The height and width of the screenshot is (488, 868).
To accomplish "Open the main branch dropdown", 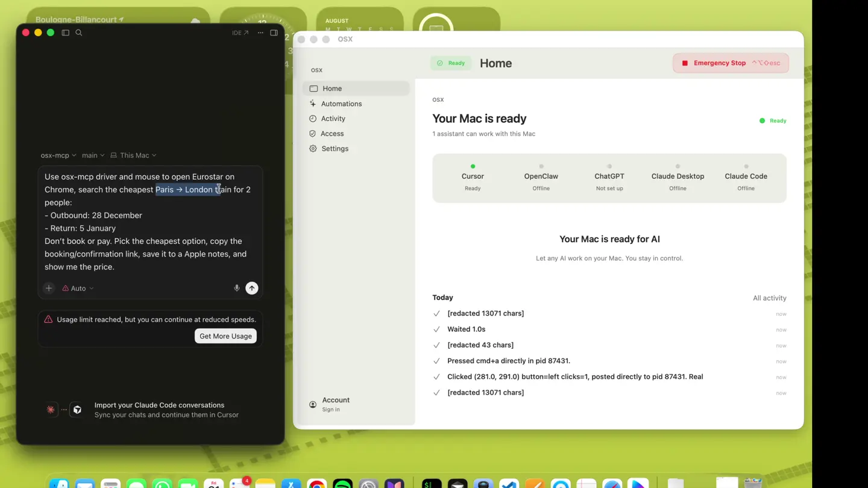I will 93,155.
